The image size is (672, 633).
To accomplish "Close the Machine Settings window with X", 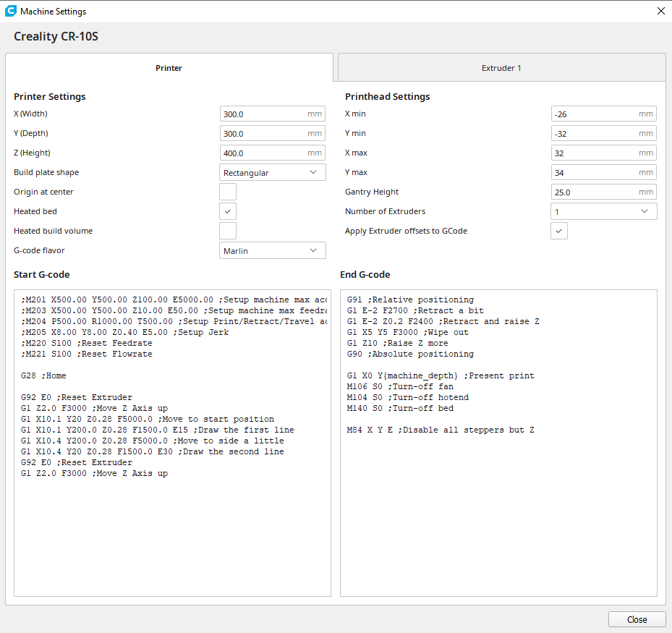I will (661, 11).
